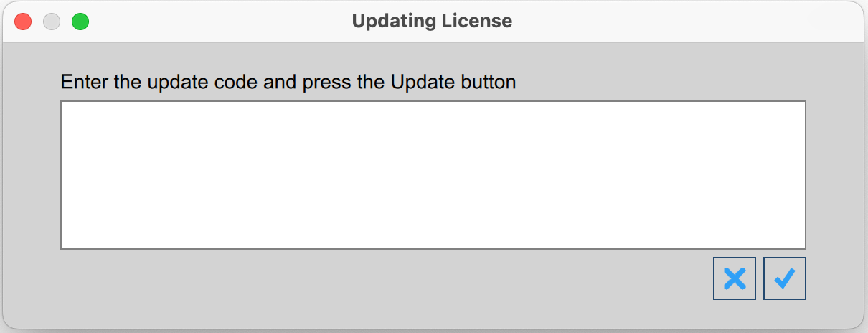Click the Updating License title bar
This screenshot has height=333, width=868.
pos(610,22)
